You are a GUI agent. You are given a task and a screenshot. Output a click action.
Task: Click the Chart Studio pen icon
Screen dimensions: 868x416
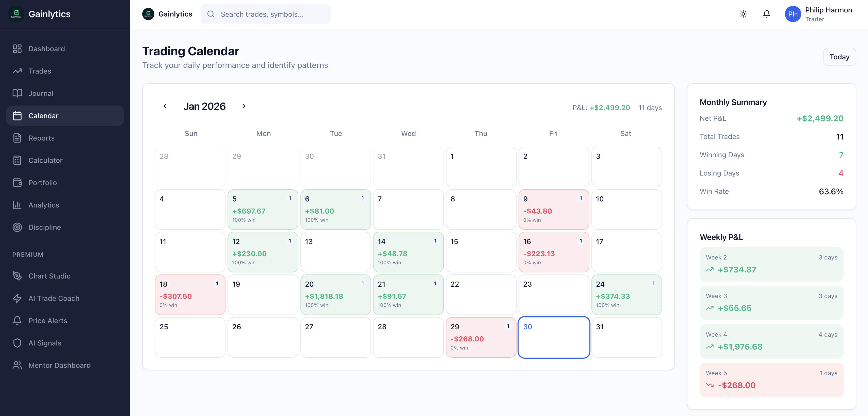pyautogui.click(x=17, y=276)
